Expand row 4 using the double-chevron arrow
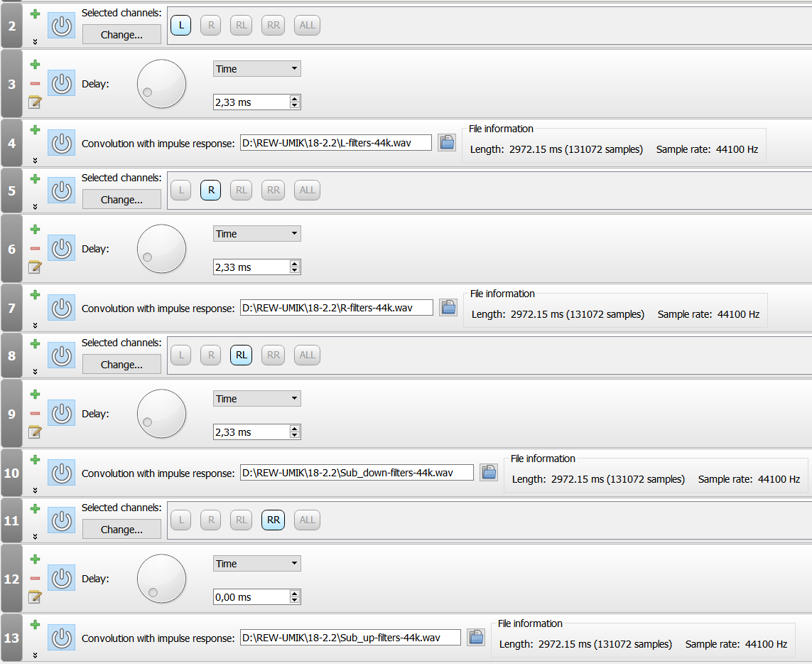 click(35, 161)
